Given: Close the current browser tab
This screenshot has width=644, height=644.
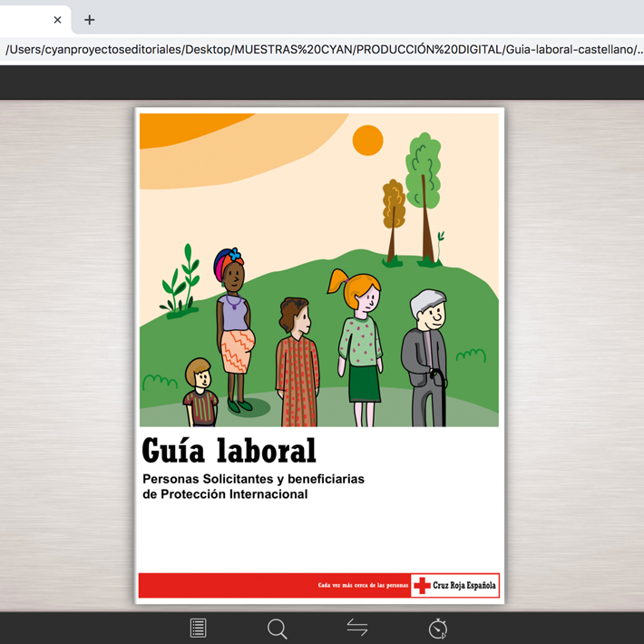Looking at the screenshot, I should coord(57,20).
